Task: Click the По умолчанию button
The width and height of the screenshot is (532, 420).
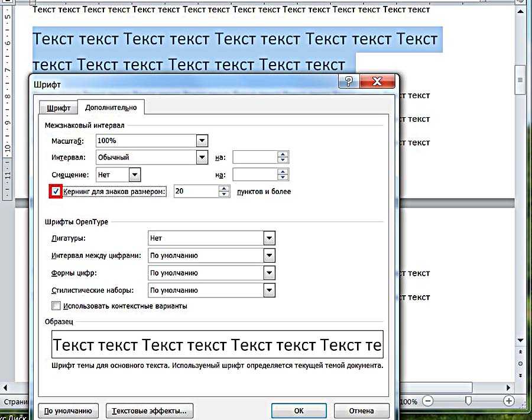Action: click(x=68, y=411)
